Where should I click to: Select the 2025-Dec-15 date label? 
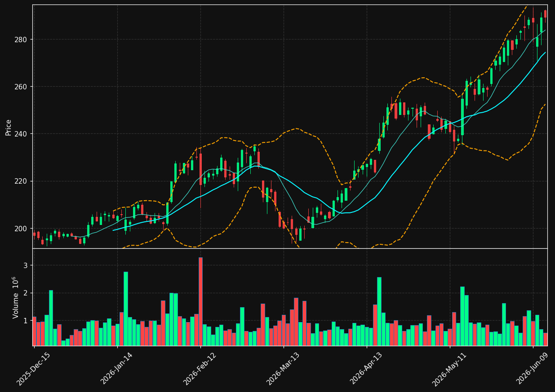click(34, 368)
